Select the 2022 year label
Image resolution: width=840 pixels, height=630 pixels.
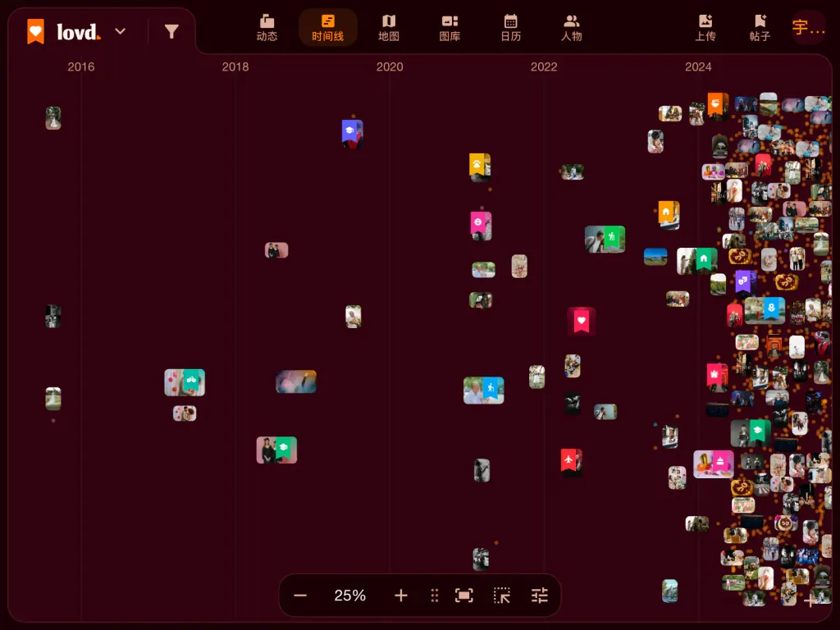click(544, 67)
